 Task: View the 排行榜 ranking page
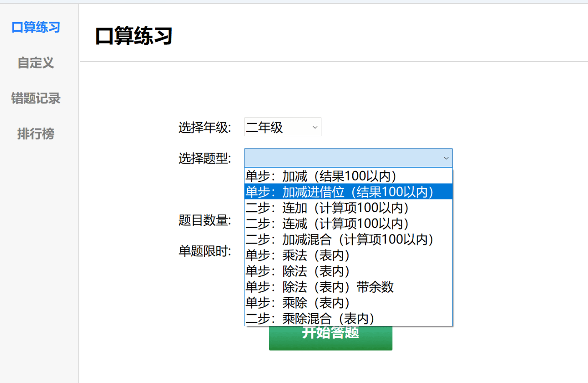pyautogui.click(x=36, y=134)
